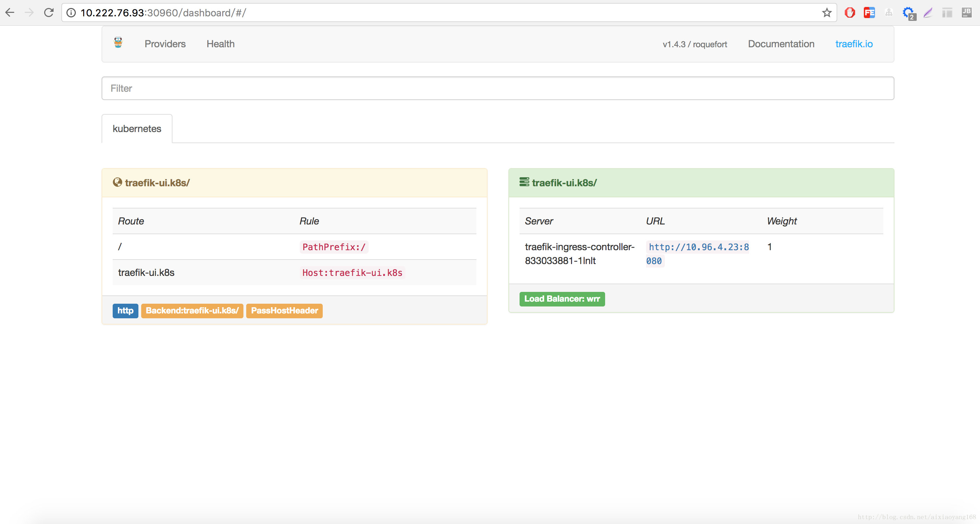Select the kubernetes provider tab

pos(137,129)
